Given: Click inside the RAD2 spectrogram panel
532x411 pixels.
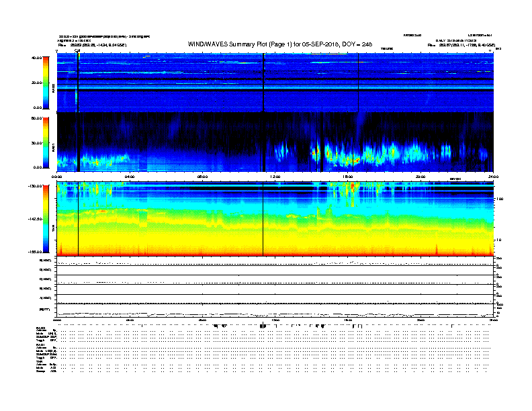Looking at the screenshot, I should [x=275, y=83].
